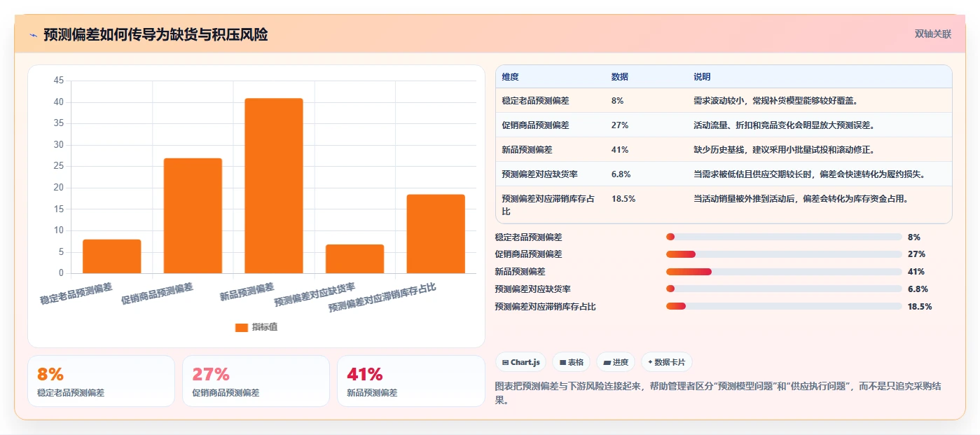Viewport: 980px width, 435px height.
Task: Click the 6.8% value in the table
Action: point(621,174)
